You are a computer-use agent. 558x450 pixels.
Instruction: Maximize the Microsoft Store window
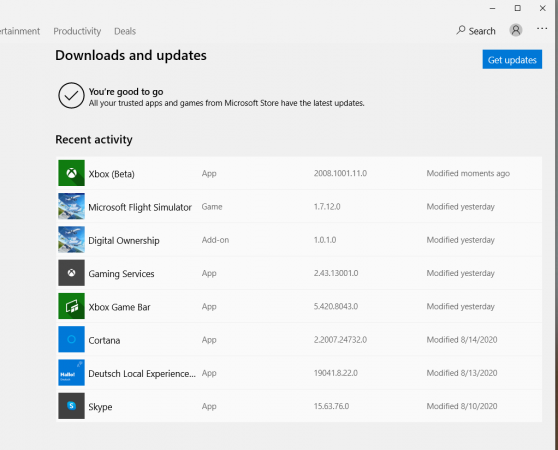tap(517, 8)
